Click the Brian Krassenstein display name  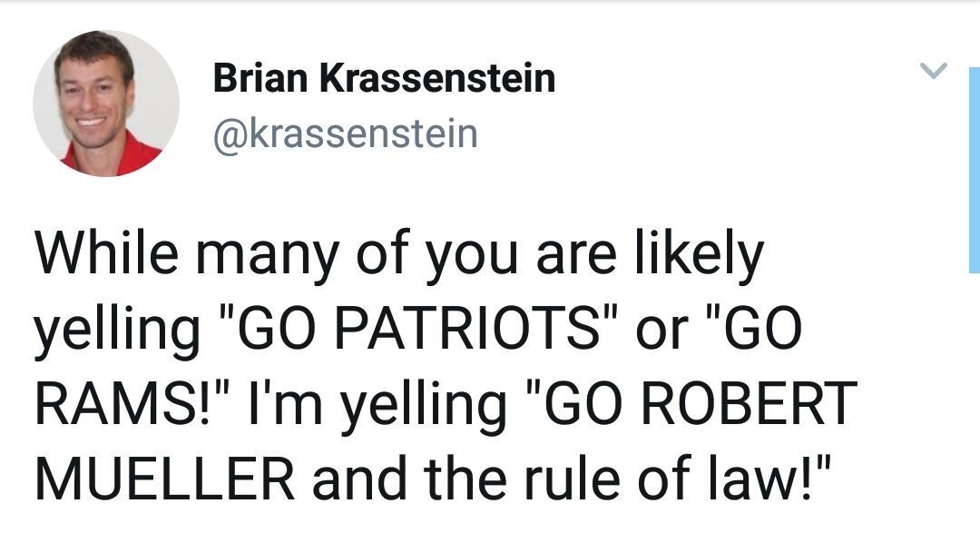point(383,80)
